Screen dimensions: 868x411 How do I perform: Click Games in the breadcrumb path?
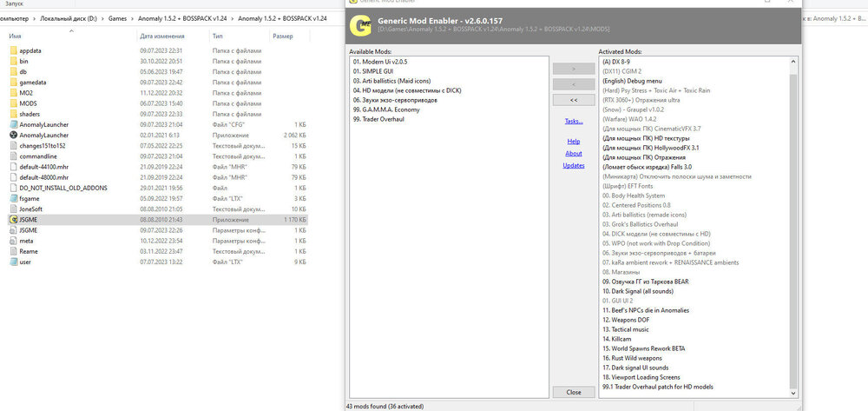[117, 18]
